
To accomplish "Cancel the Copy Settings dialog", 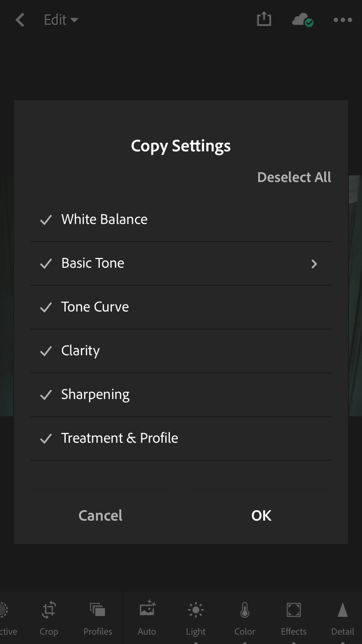I will pyautogui.click(x=100, y=516).
